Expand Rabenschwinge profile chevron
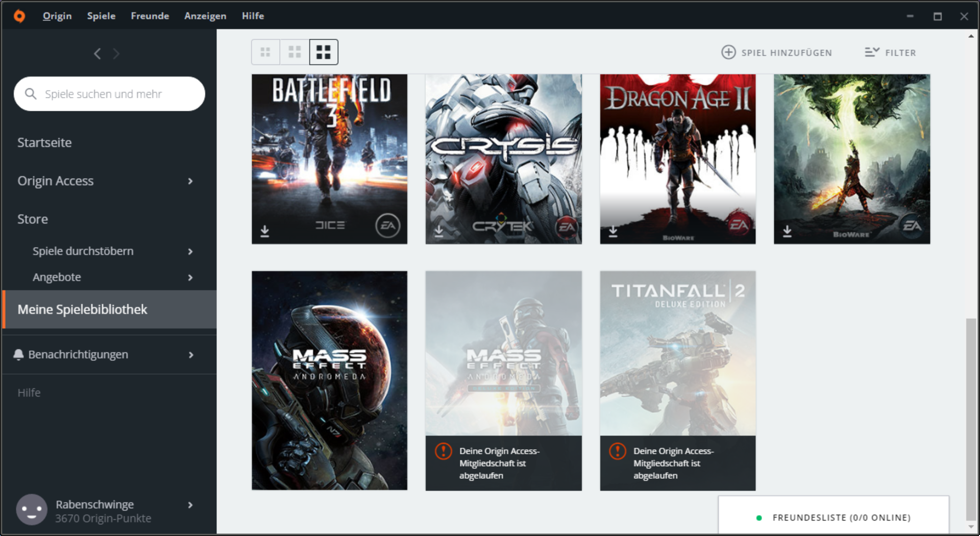The height and width of the screenshot is (536, 980). click(x=190, y=505)
